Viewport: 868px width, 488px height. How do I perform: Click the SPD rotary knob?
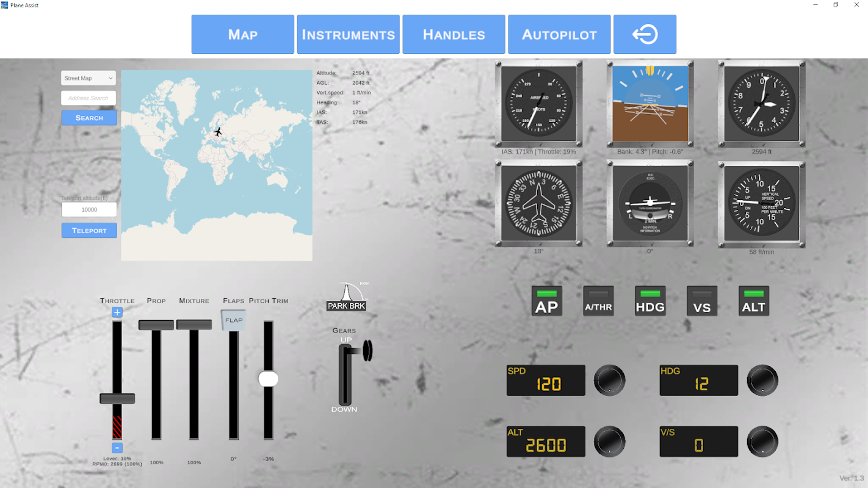tap(609, 381)
